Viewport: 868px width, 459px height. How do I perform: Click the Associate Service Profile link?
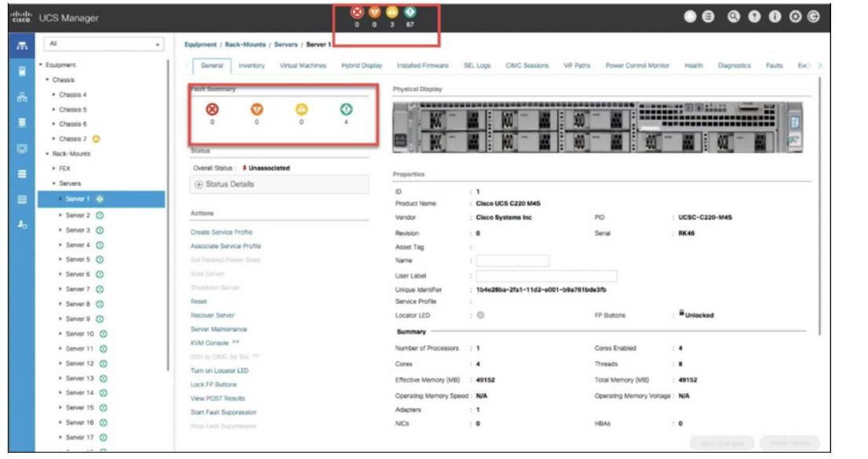225,246
